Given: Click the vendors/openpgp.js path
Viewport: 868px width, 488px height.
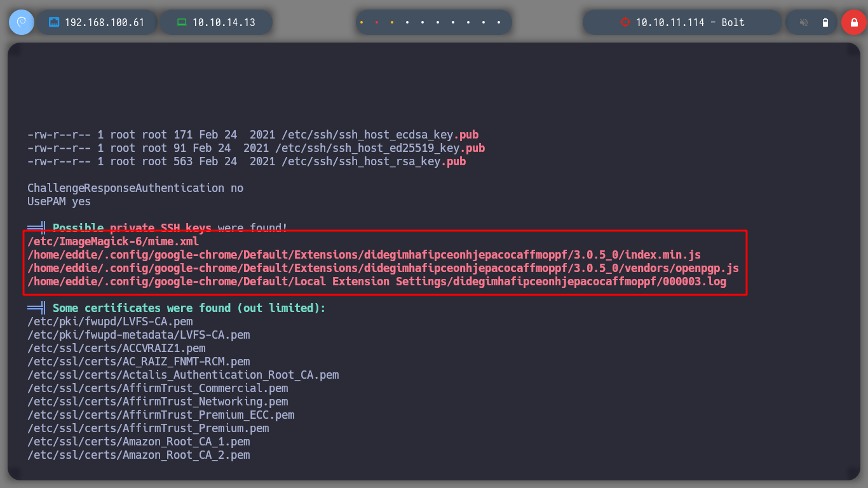Looking at the screenshot, I should tap(383, 268).
